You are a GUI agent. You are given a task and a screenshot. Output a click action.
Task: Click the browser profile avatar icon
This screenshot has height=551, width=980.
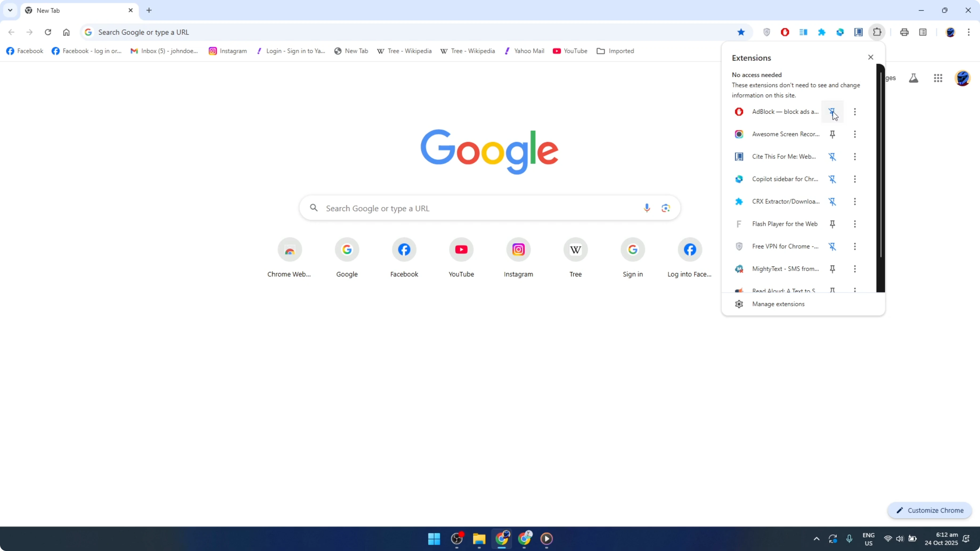click(x=951, y=32)
